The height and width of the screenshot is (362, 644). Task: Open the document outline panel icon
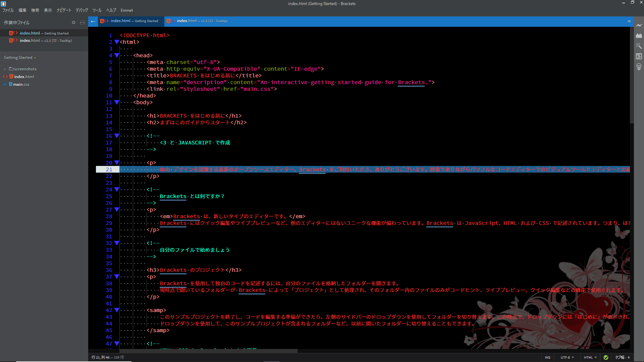tap(639, 56)
